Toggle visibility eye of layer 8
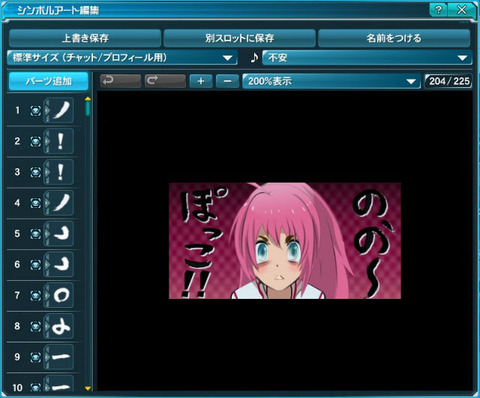This screenshot has width=480, height=398. pyautogui.click(x=36, y=326)
